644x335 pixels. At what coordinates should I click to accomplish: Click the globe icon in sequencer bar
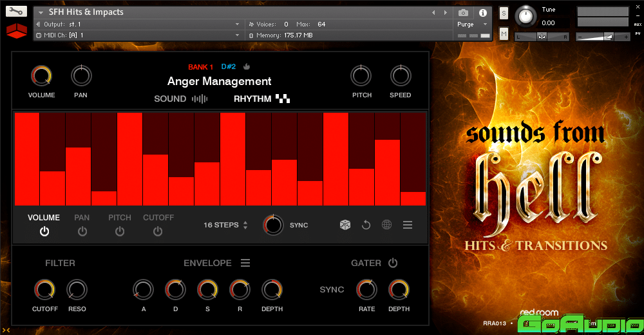click(x=386, y=225)
